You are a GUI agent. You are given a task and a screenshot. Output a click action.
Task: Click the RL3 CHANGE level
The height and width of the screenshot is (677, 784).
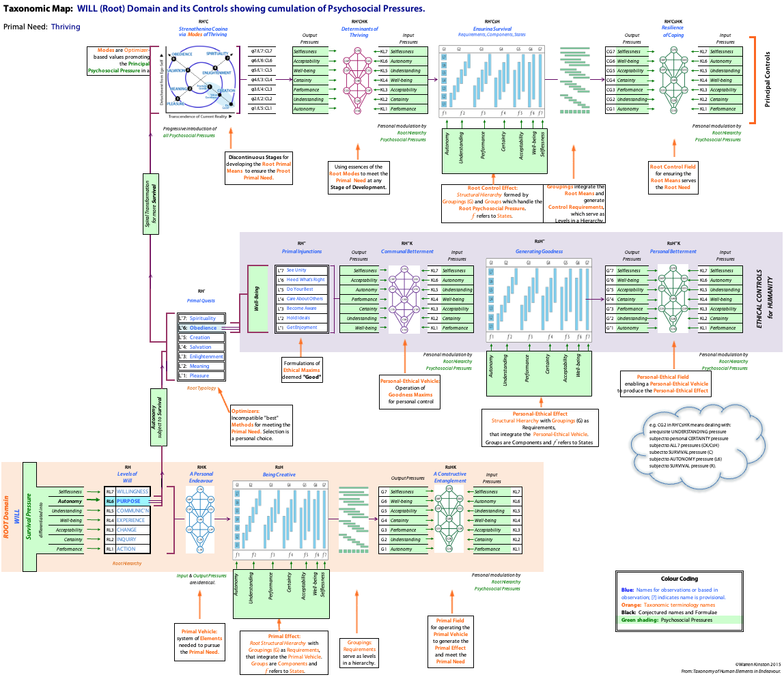[x=128, y=530]
